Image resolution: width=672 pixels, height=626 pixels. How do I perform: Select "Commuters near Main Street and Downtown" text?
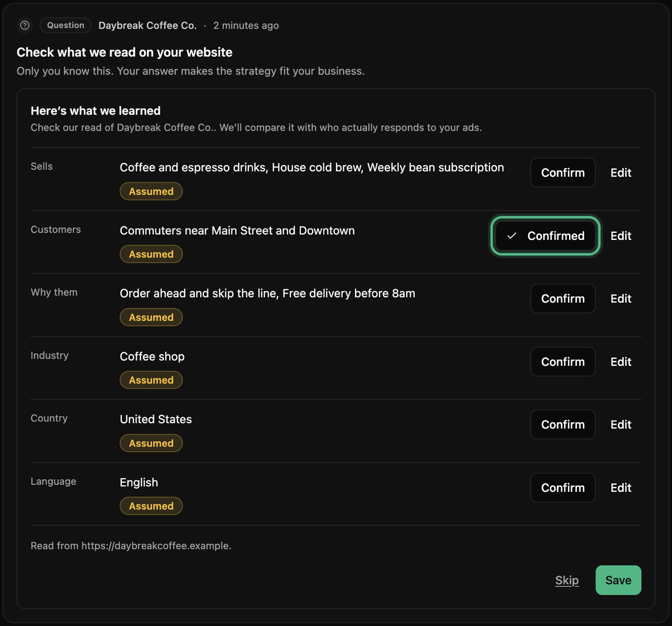pos(237,231)
